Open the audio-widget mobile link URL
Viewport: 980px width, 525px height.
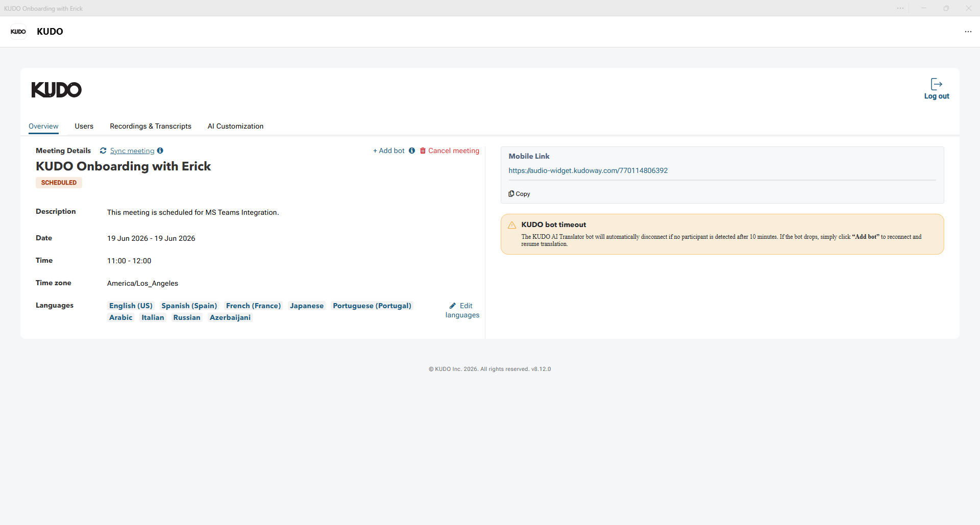pos(588,170)
